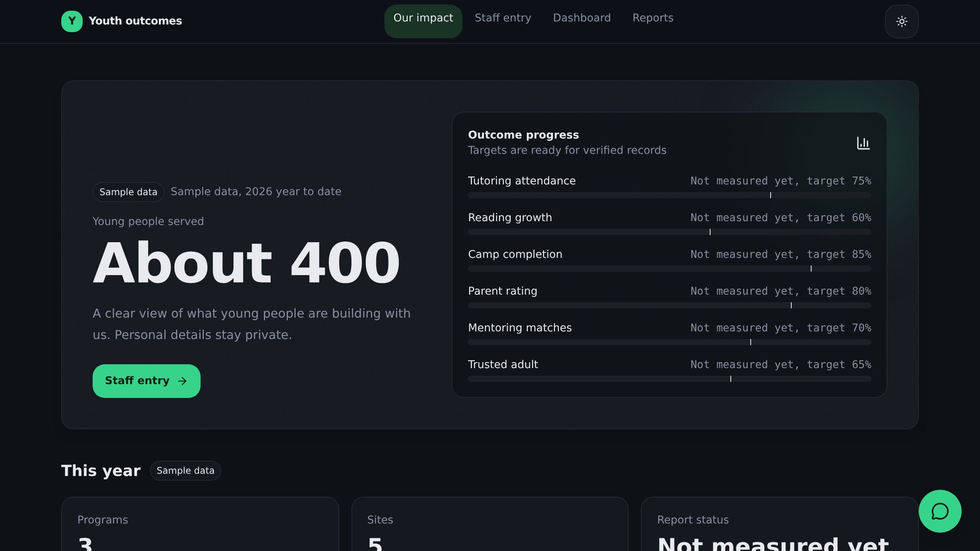This screenshot has height=551, width=980.
Task: Click the Tutoring attendance progress bar
Action: coord(669,195)
